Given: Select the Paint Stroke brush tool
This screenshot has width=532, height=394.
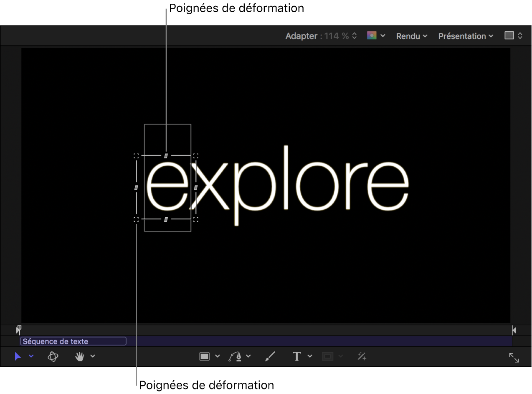Looking at the screenshot, I should click(x=270, y=356).
